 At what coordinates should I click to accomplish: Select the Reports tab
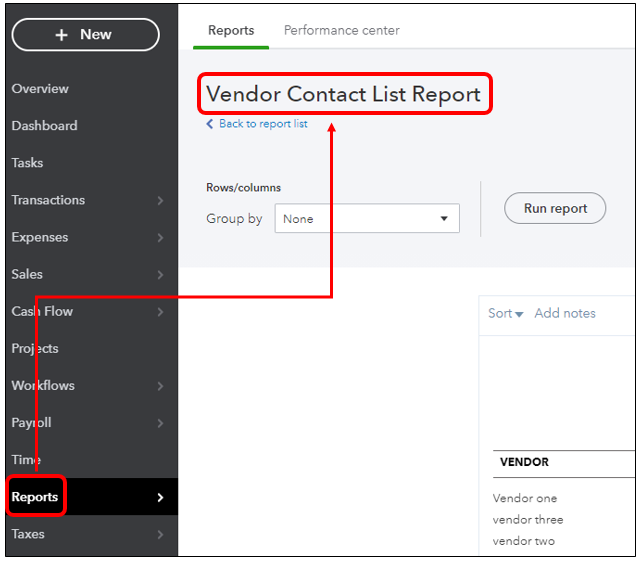coord(231,30)
